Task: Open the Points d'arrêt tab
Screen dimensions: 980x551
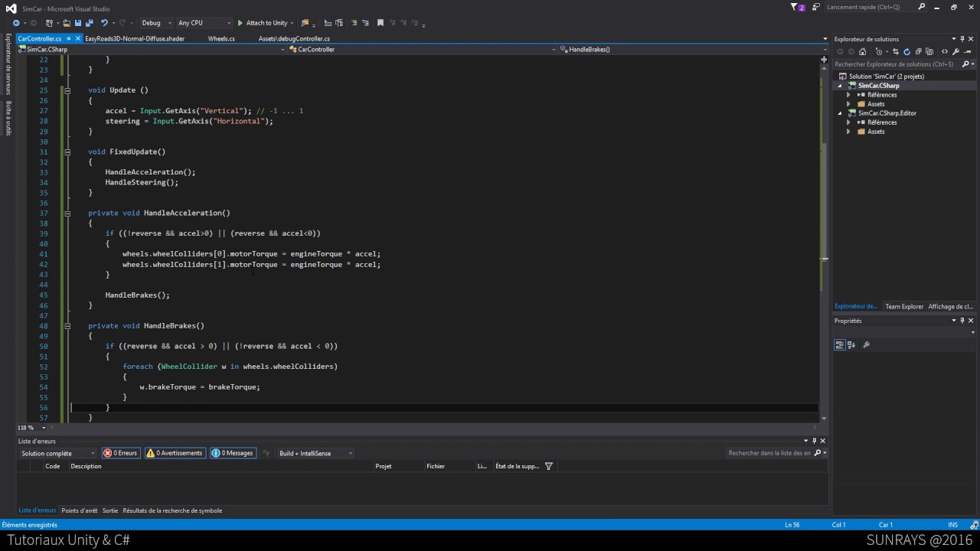Action: point(80,510)
